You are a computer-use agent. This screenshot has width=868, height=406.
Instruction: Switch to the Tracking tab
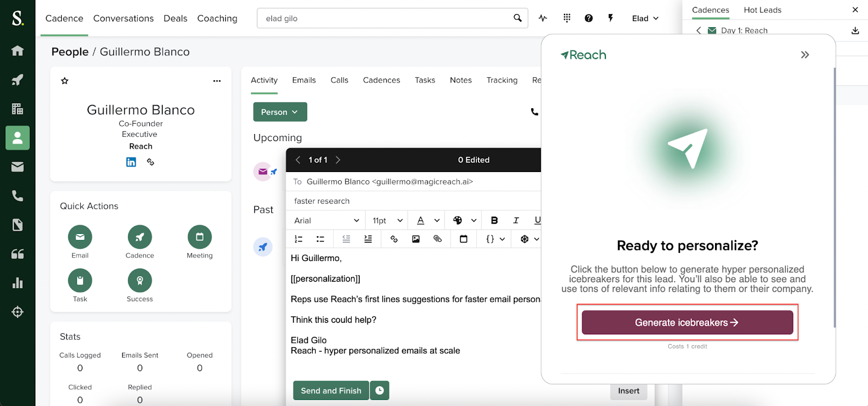[x=502, y=80]
